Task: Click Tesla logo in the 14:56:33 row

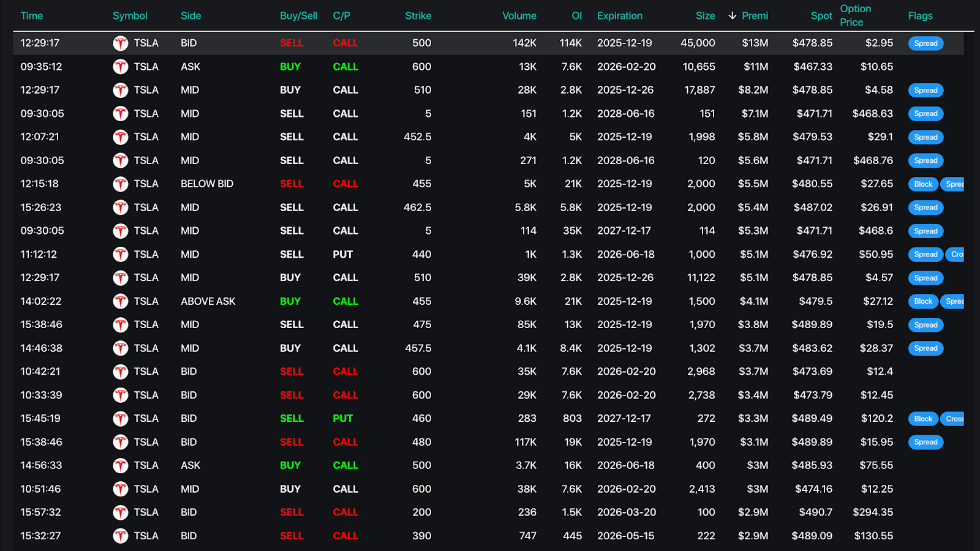Action: click(121, 466)
